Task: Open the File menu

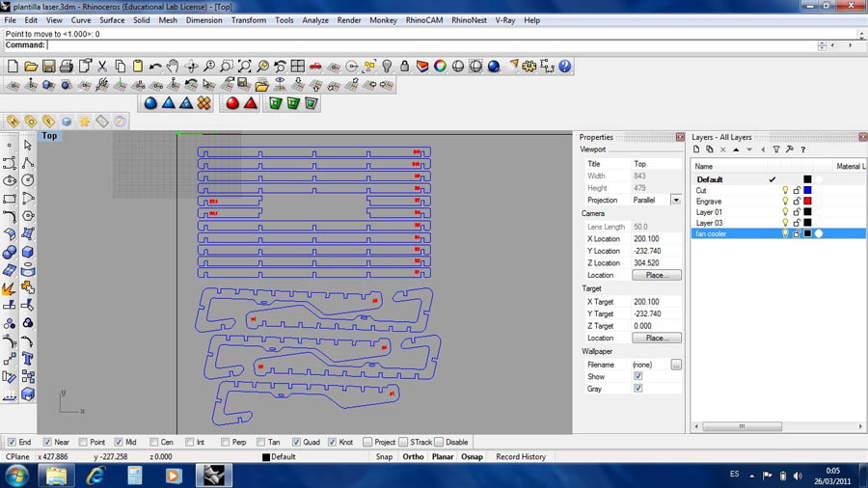Action: 10,20
